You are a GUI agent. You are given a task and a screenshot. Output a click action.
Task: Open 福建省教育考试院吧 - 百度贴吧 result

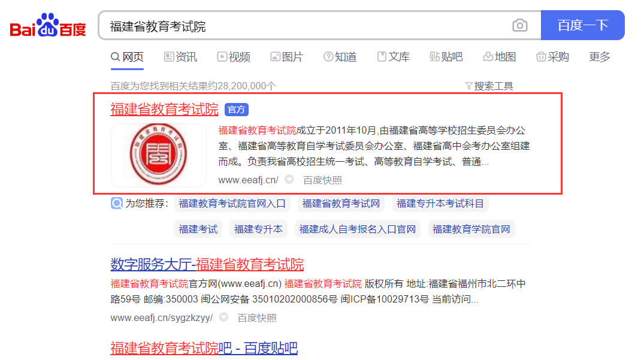[x=204, y=348]
